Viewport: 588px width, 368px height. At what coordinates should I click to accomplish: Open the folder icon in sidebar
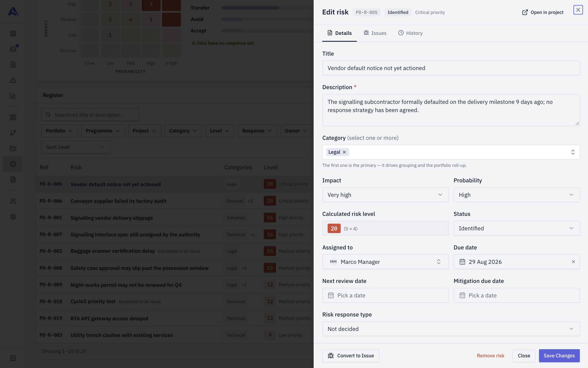coord(13,148)
